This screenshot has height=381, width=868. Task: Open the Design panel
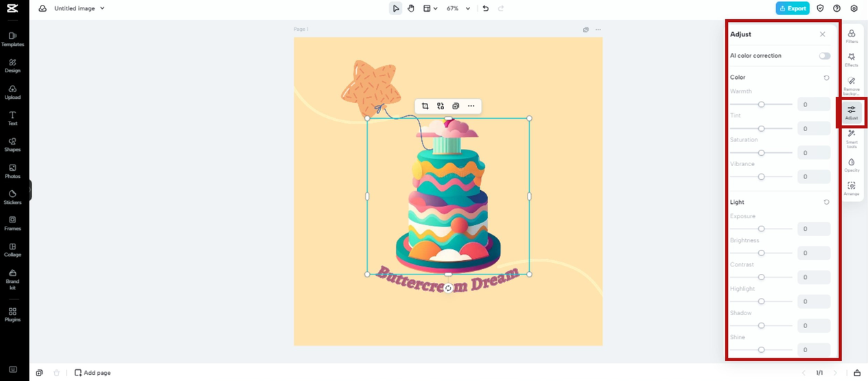click(13, 66)
